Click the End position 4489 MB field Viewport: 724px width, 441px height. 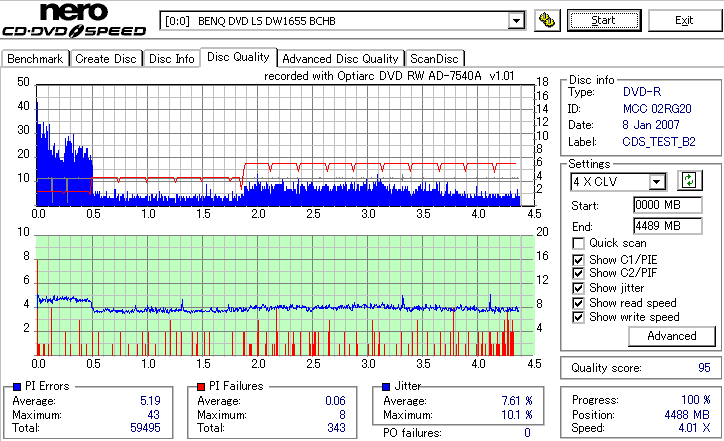[668, 226]
